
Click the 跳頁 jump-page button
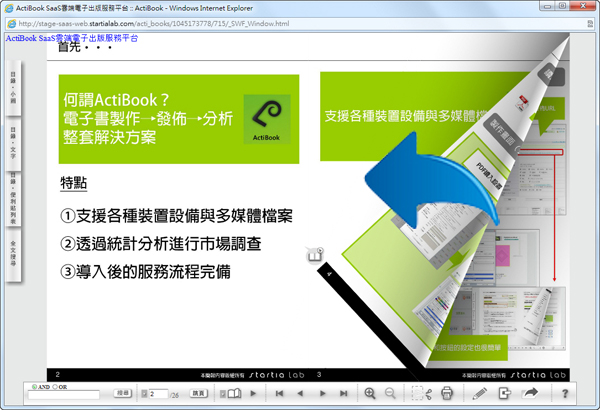click(x=198, y=393)
